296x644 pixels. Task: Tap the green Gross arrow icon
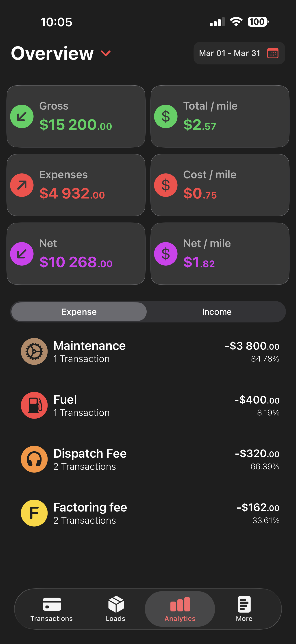point(22,117)
